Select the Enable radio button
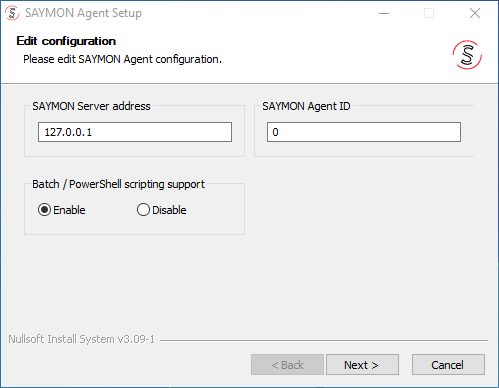The image size is (499, 388). [44, 210]
